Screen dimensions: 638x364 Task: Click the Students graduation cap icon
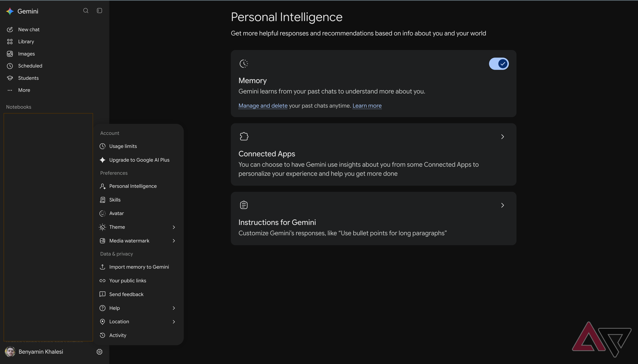tap(10, 78)
